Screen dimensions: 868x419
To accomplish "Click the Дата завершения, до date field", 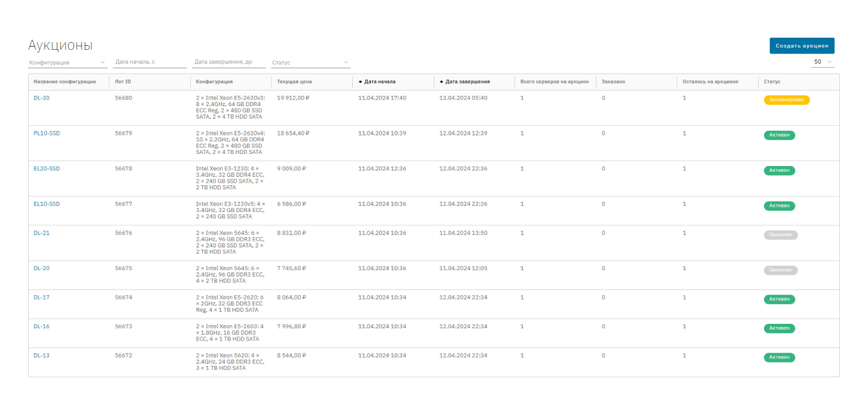I will pos(228,62).
